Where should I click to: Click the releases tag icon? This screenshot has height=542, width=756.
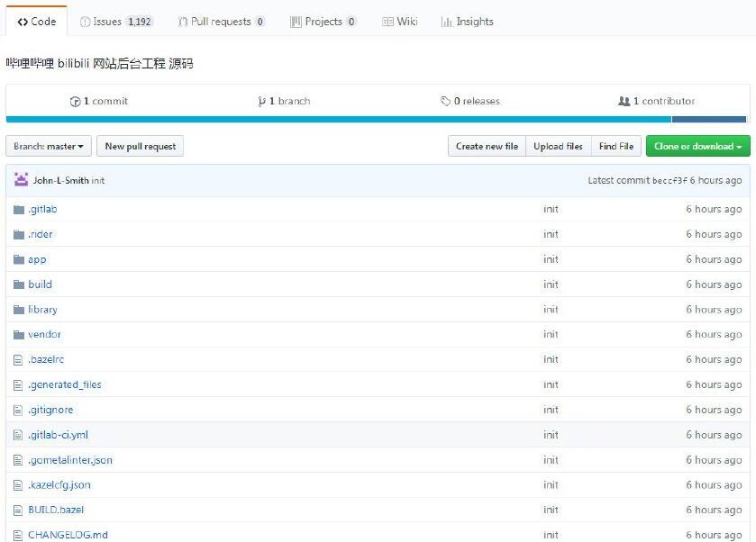point(445,101)
